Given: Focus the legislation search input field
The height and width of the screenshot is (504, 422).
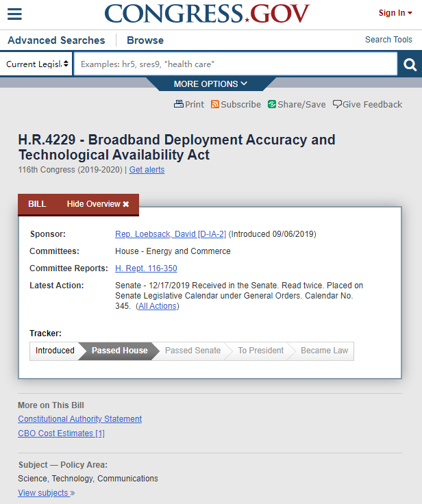Looking at the screenshot, I should [236, 64].
